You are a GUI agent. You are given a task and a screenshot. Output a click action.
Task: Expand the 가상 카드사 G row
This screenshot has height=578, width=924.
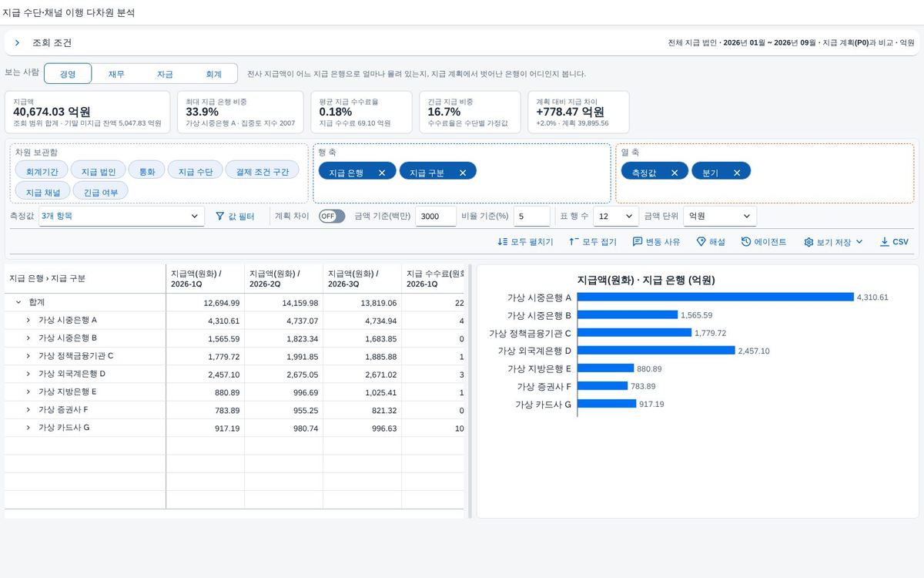coord(28,427)
